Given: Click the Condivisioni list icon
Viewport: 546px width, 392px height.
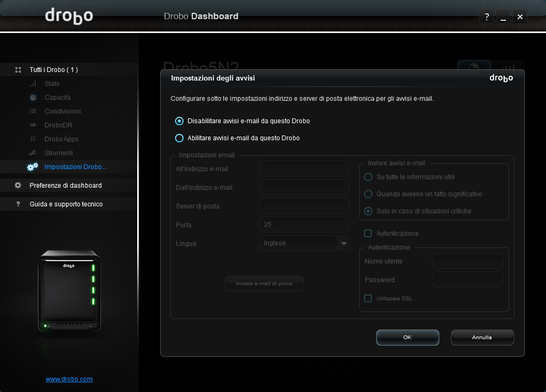Looking at the screenshot, I should pyautogui.click(x=33, y=111).
